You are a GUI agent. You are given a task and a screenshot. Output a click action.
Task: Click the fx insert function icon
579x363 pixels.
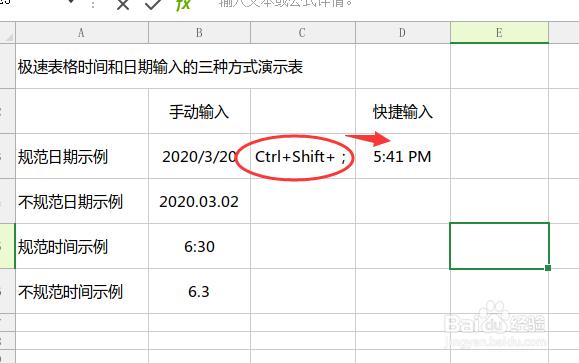pos(183,4)
